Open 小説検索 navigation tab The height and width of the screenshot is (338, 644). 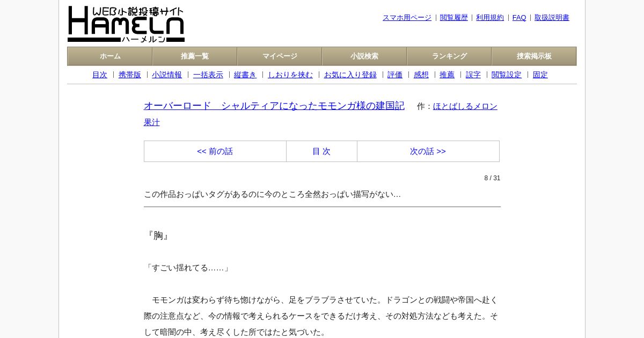point(364,56)
